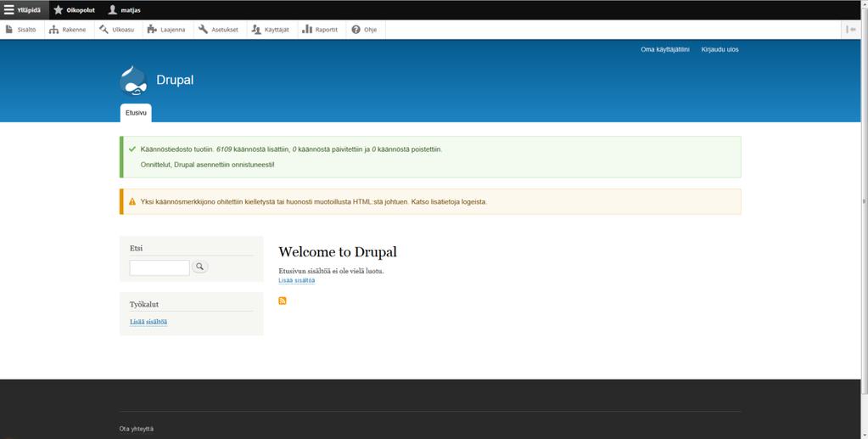Open the Oma käyttäjätilini link

click(x=665, y=49)
